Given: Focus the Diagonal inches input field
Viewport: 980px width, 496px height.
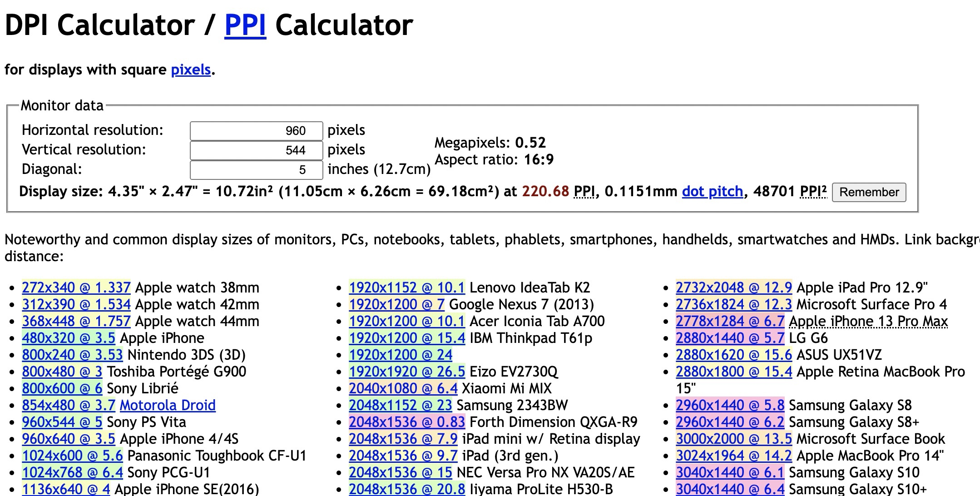Looking at the screenshot, I should (x=256, y=170).
